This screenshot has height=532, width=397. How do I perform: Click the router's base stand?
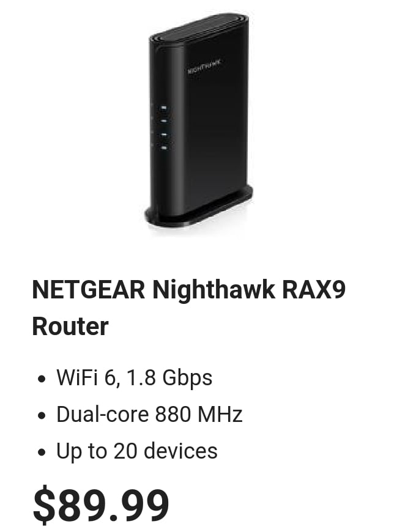pos(199,208)
